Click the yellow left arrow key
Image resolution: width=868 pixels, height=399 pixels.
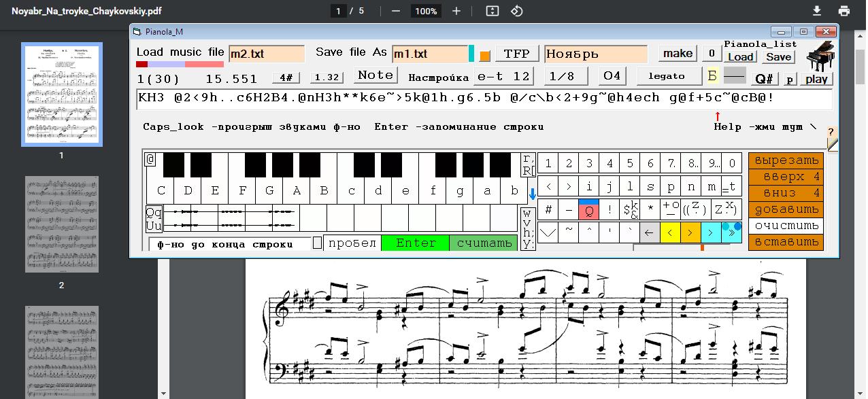coord(670,232)
